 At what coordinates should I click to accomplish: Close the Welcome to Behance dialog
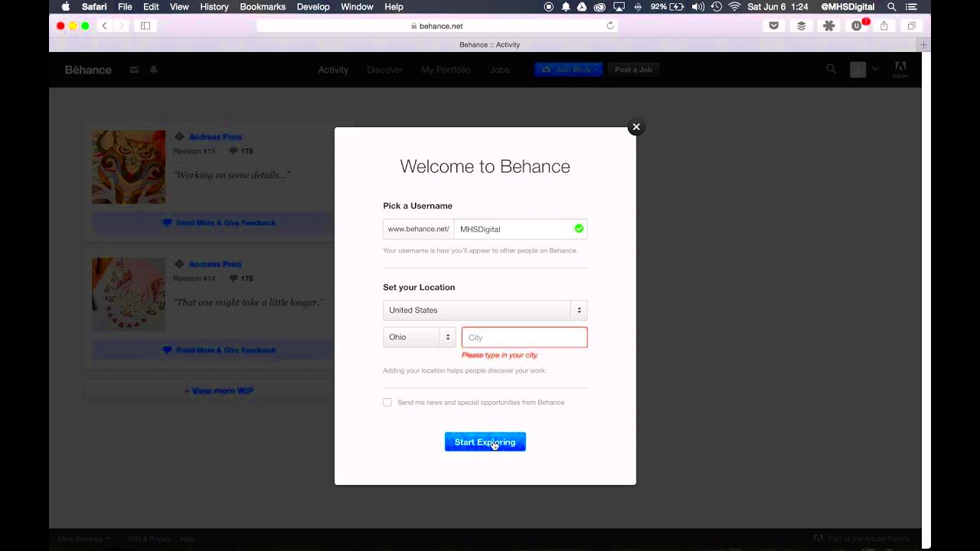pyautogui.click(x=635, y=127)
